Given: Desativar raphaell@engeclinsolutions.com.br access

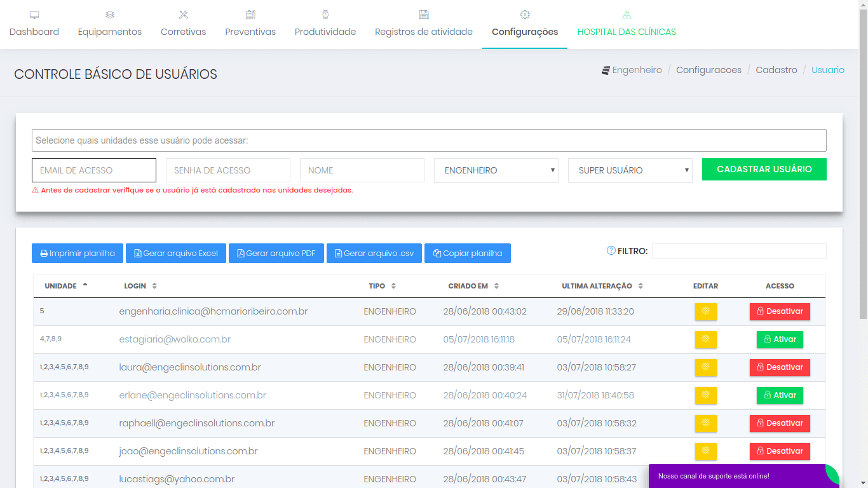Looking at the screenshot, I should pyautogui.click(x=780, y=423).
